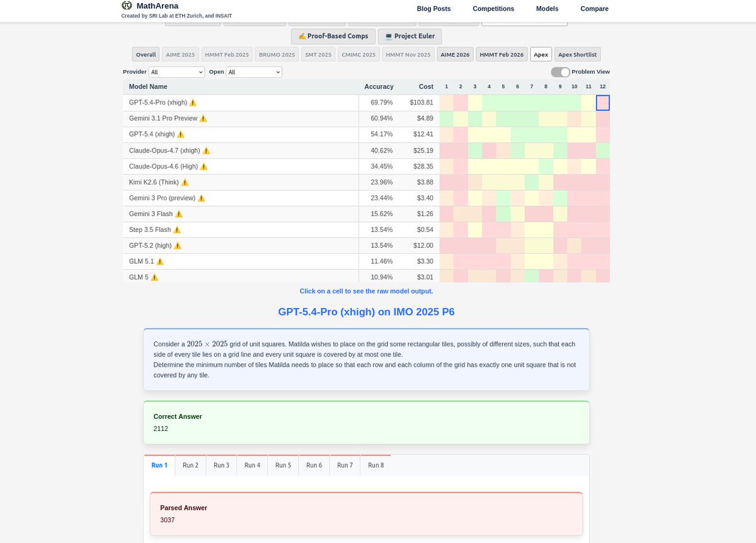The image size is (756, 543).
Task: Switch to the HMMT Nov 2025 tab
Action: point(408,55)
